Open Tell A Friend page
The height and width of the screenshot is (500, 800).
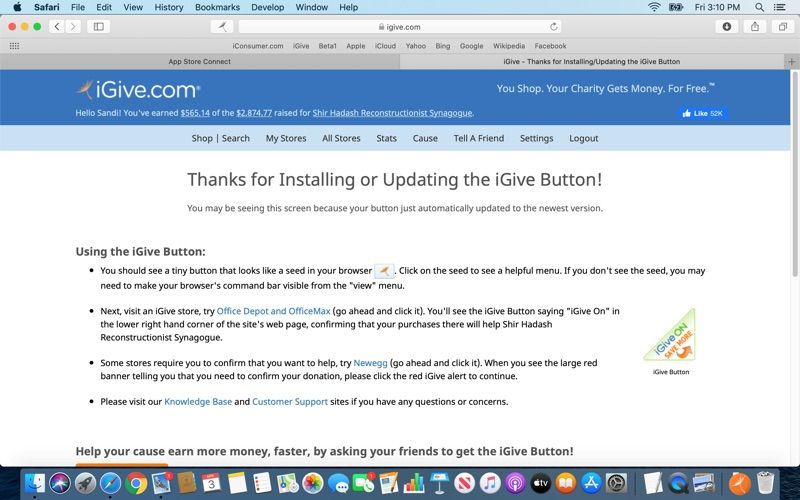[x=479, y=138]
